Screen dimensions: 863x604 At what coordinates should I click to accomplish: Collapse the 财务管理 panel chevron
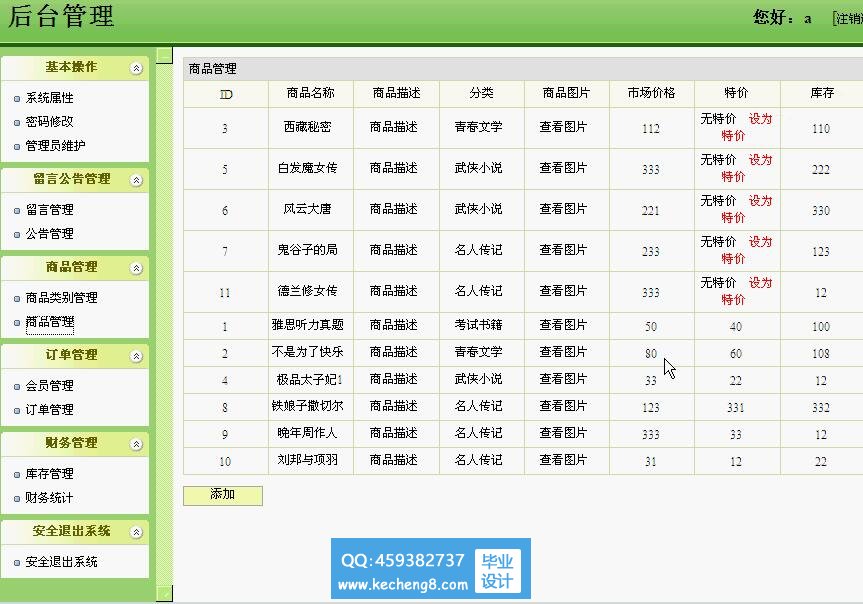tap(136, 444)
